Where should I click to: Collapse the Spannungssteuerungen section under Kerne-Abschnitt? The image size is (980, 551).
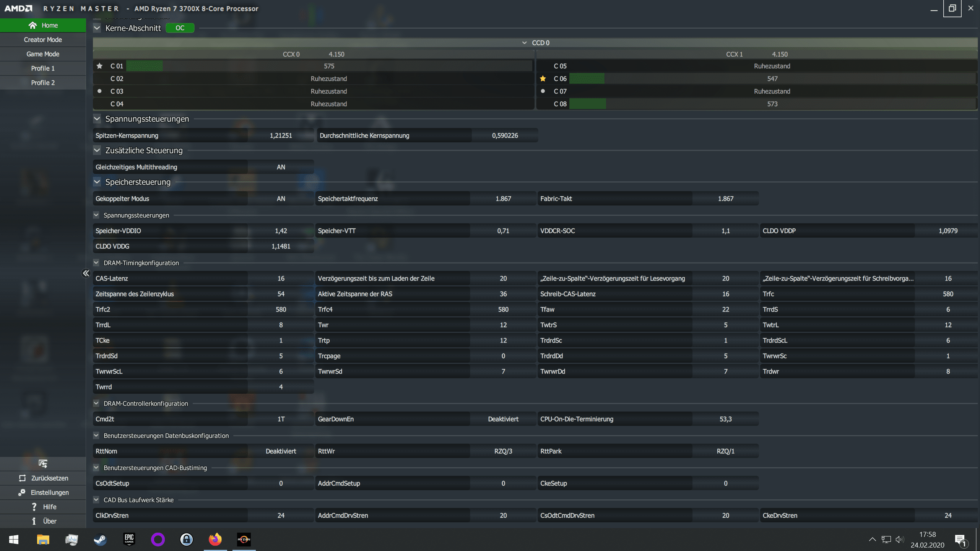pos(97,119)
